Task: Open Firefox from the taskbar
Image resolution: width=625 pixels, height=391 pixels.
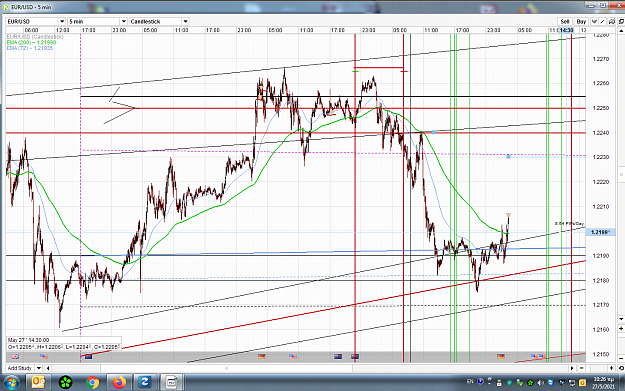Action: 118,383
